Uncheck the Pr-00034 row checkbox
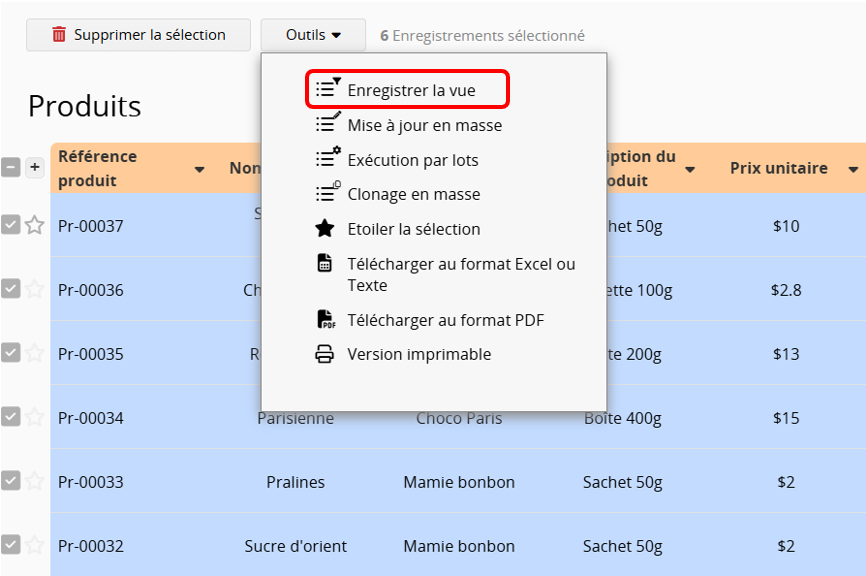 pyautogui.click(x=10, y=416)
